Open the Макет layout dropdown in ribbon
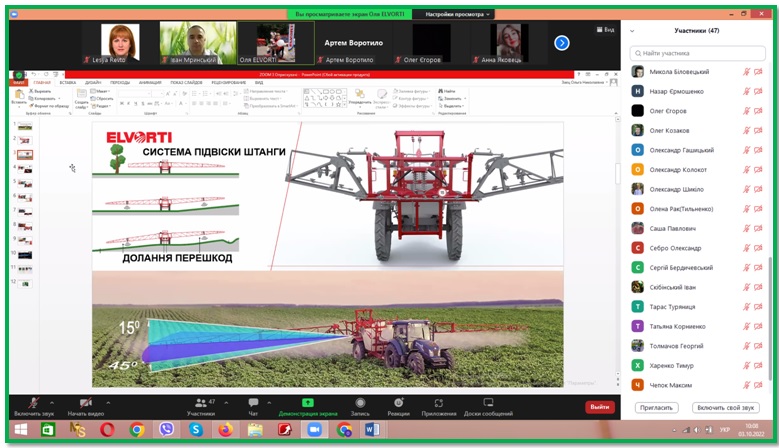This screenshot has height=448, width=779. coord(99,91)
